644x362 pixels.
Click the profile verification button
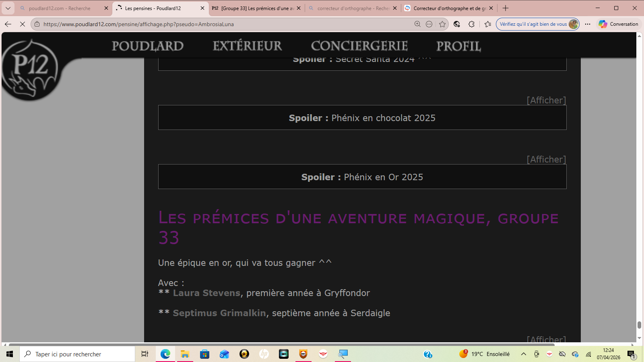538,24
